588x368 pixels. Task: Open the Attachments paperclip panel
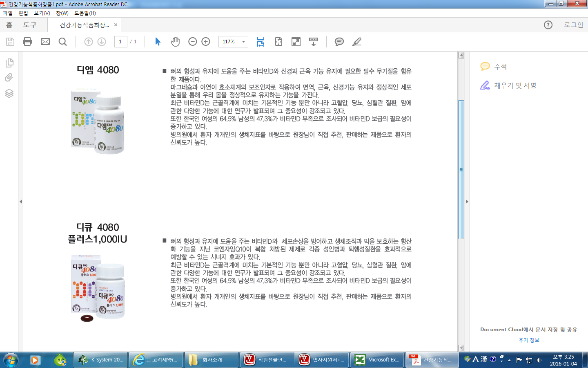pos(9,78)
